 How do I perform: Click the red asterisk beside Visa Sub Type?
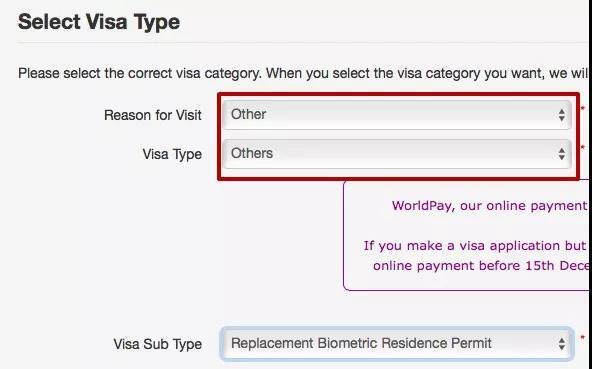point(582,338)
